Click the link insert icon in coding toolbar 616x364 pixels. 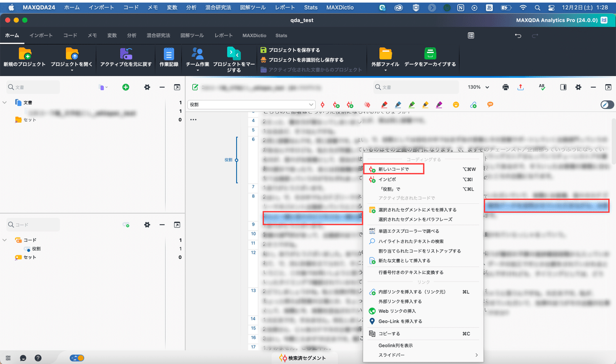tap(473, 104)
